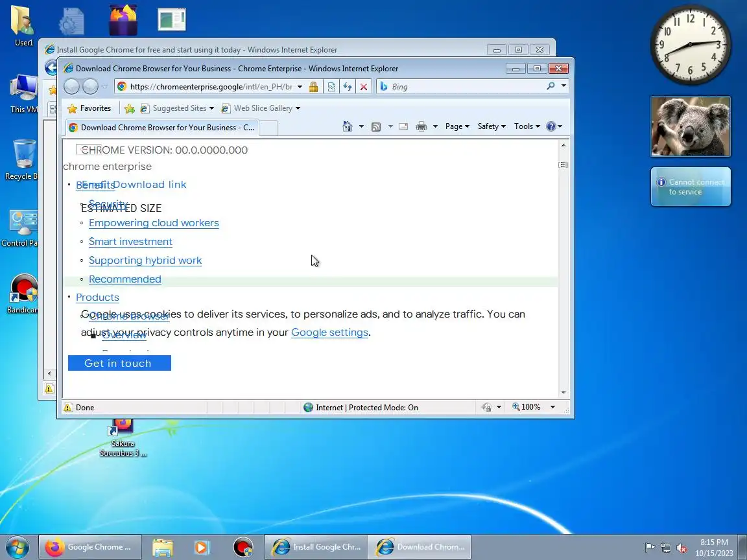The image size is (747, 560).
Task: Switch to Install Google Chrome IE taskbar window
Action: 316,547
